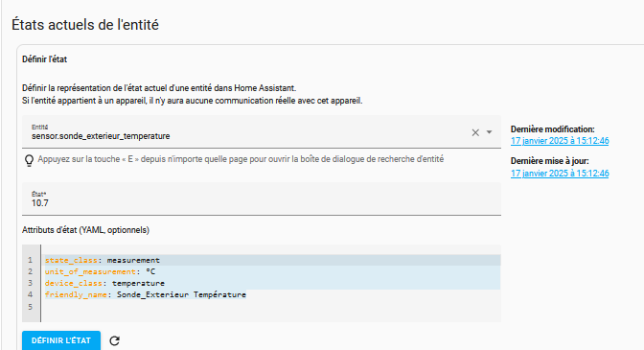644x350 pixels.
Task: Click the friendly_name YAML line
Action: tap(270, 294)
